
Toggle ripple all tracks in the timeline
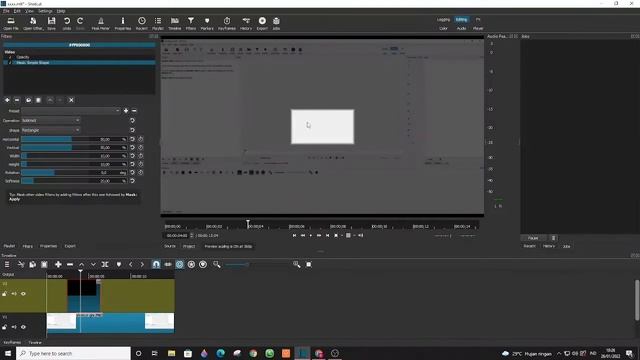pos(191,264)
